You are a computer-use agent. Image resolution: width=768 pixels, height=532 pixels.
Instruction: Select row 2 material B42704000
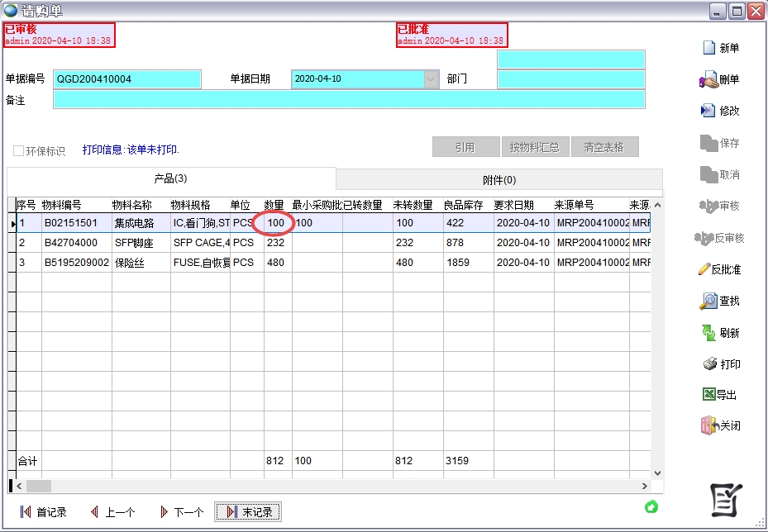coord(69,243)
